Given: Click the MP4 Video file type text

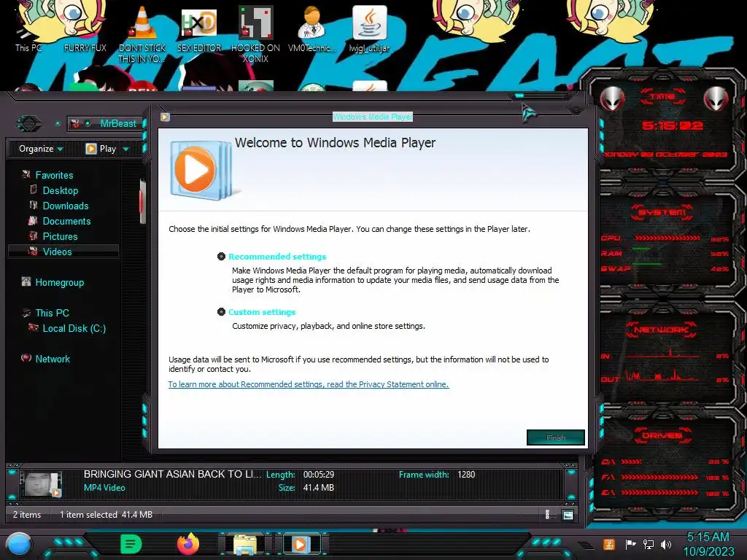Looking at the screenshot, I should [x=104, y=488].
